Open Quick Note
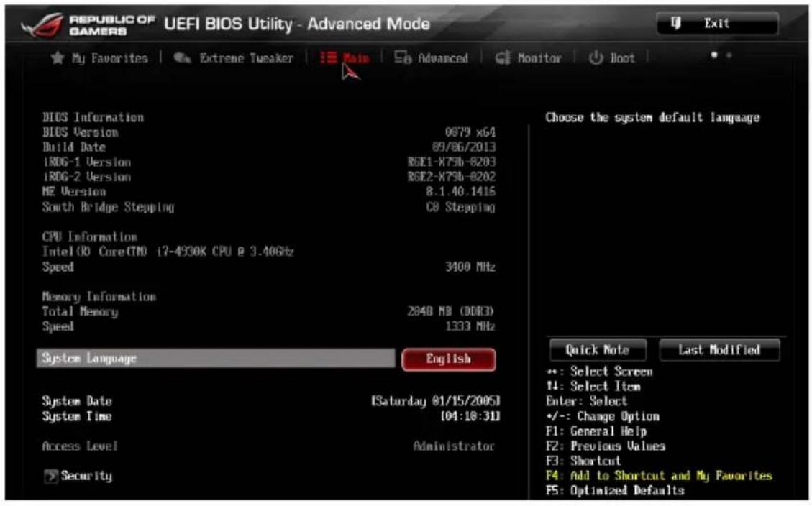 pos(598,350)
